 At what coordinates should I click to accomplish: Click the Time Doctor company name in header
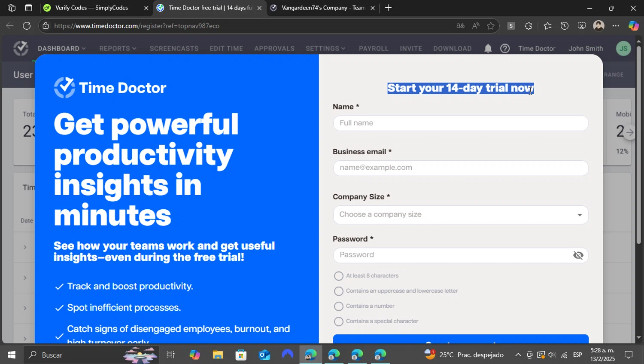click(537, 49)
